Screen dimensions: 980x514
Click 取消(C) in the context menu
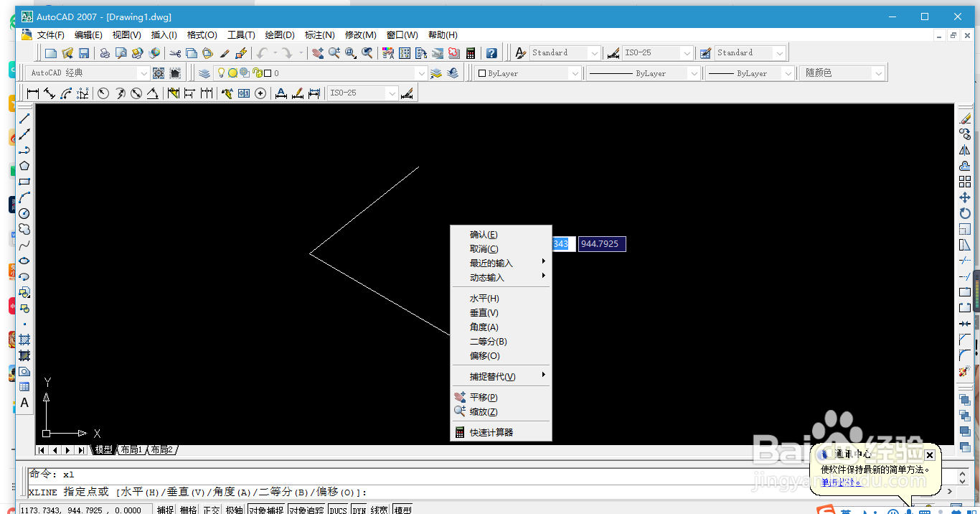(484, 248)
